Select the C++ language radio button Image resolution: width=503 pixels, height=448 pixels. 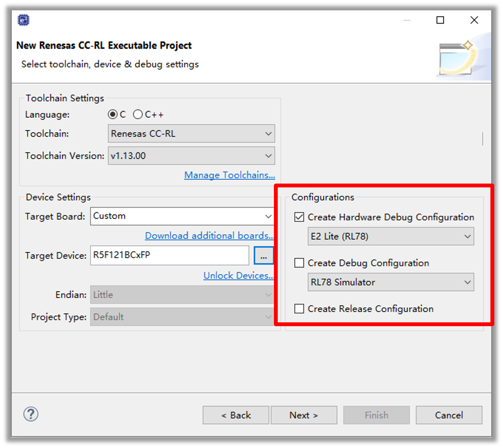coord(138,114)
